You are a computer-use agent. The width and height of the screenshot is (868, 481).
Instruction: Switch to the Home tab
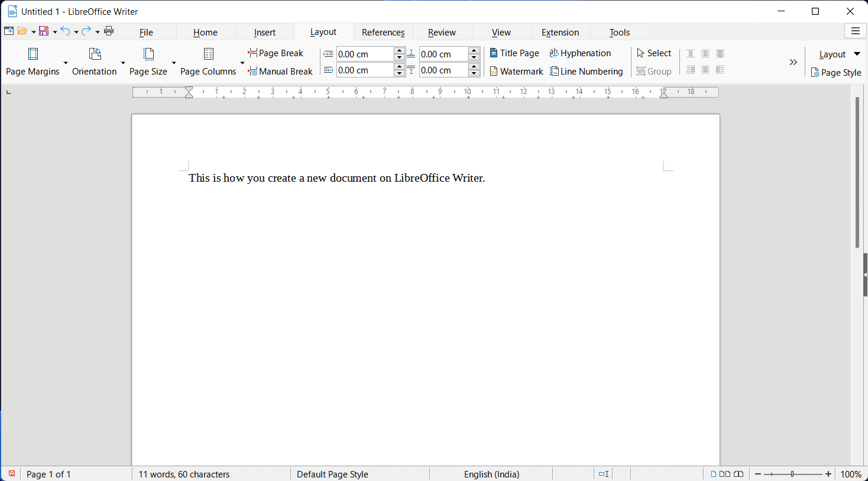[205, 33]
